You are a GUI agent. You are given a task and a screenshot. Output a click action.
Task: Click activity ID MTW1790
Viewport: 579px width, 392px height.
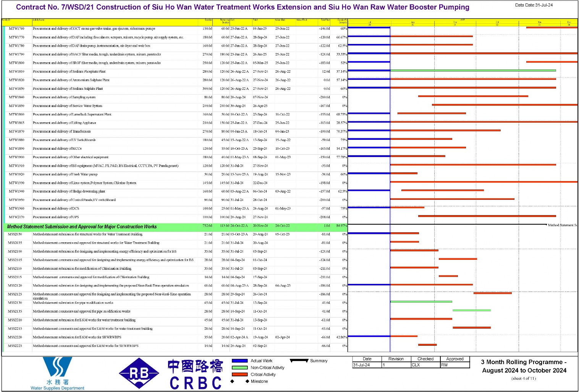point(16,54)
